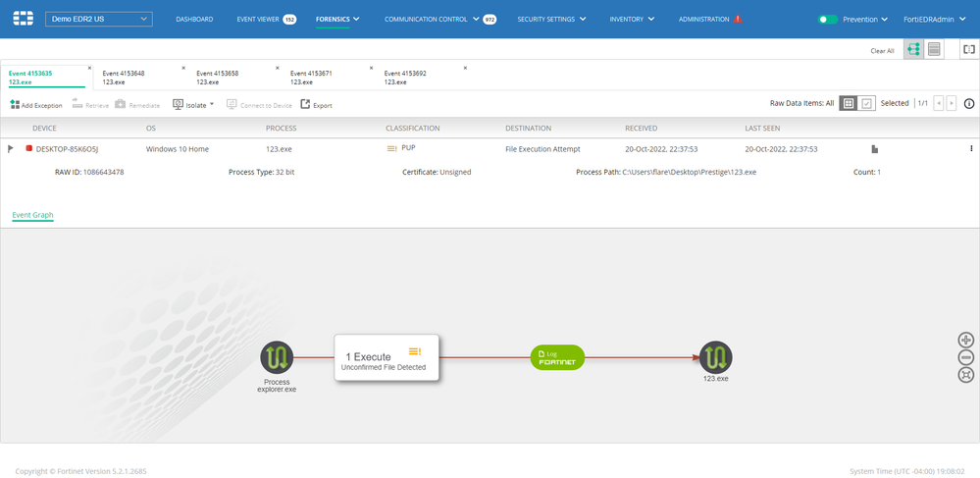Click the Log Fortinet action node
The width and height of the screenshot is (980, 478).
click(557, 357)
